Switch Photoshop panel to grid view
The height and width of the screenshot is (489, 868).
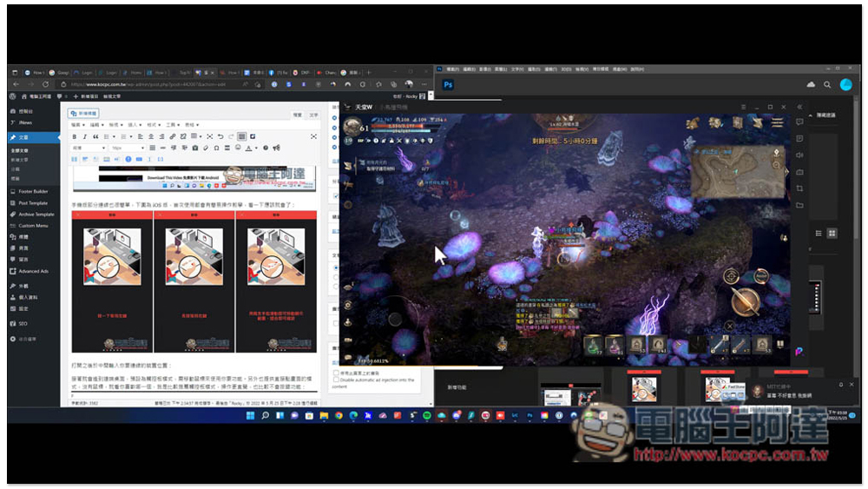pyautogui.click(x=832, y=233)
